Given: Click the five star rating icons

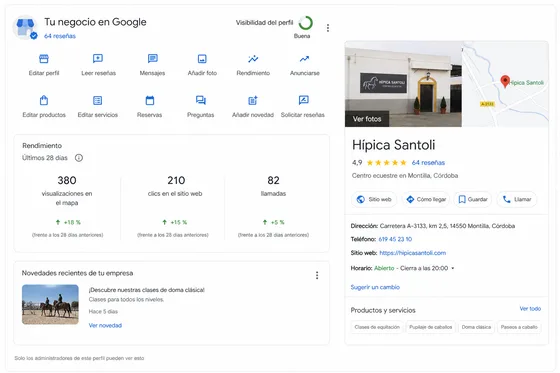Looking at the screenshot, I should click(386, 163).
